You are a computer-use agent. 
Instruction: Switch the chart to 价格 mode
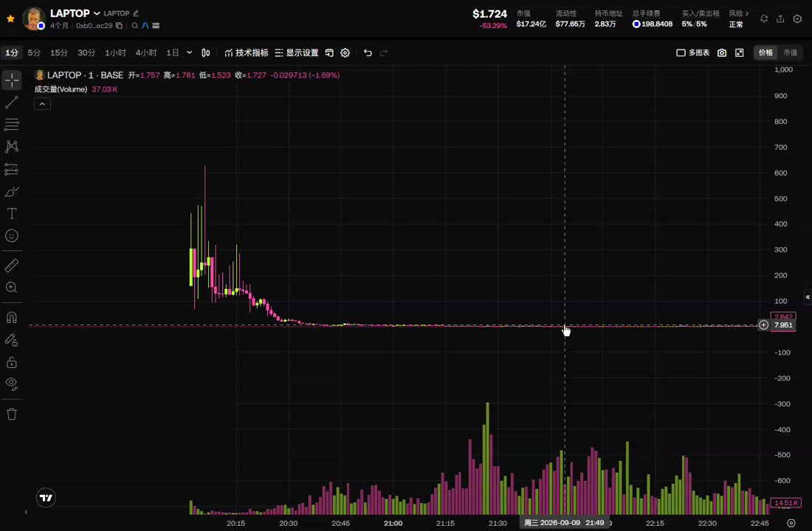point(765,53)
